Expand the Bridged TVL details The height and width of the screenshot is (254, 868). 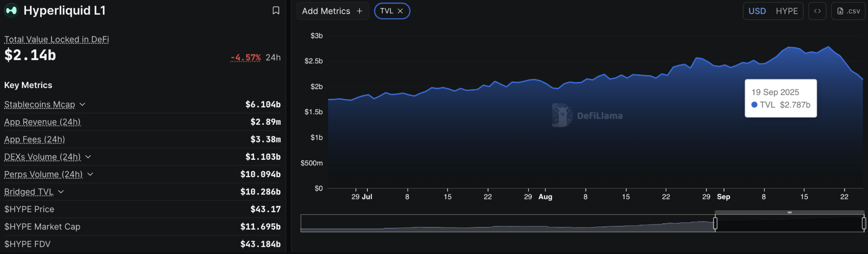[x=61, y=192]
